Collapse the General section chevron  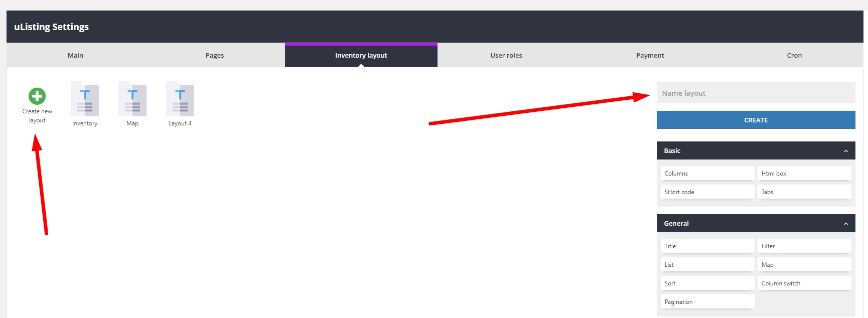pos(845,224)
